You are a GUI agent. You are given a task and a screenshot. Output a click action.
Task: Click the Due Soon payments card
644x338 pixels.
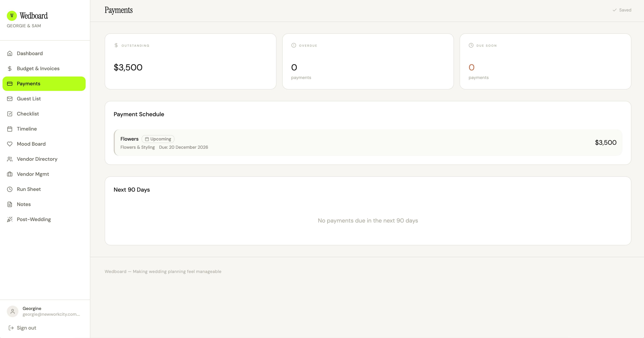[x=545, y=61]
